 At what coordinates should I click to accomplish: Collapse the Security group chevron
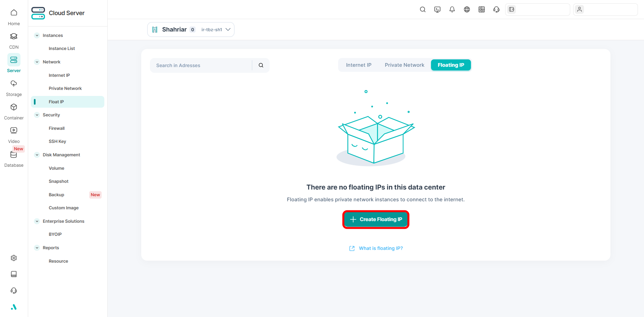coord(37,115)
